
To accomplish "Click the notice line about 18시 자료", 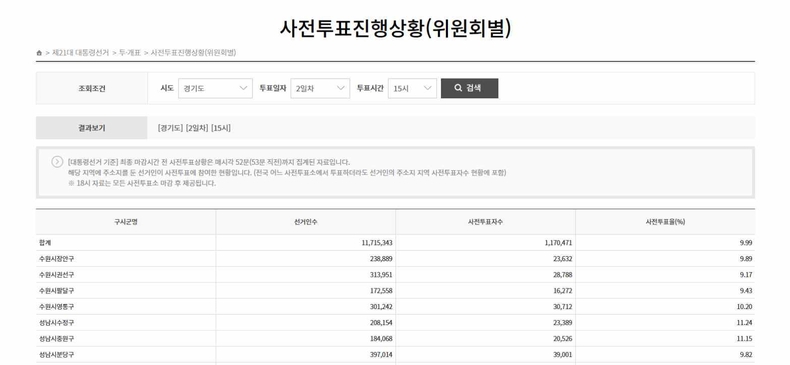I will (142, 184).
